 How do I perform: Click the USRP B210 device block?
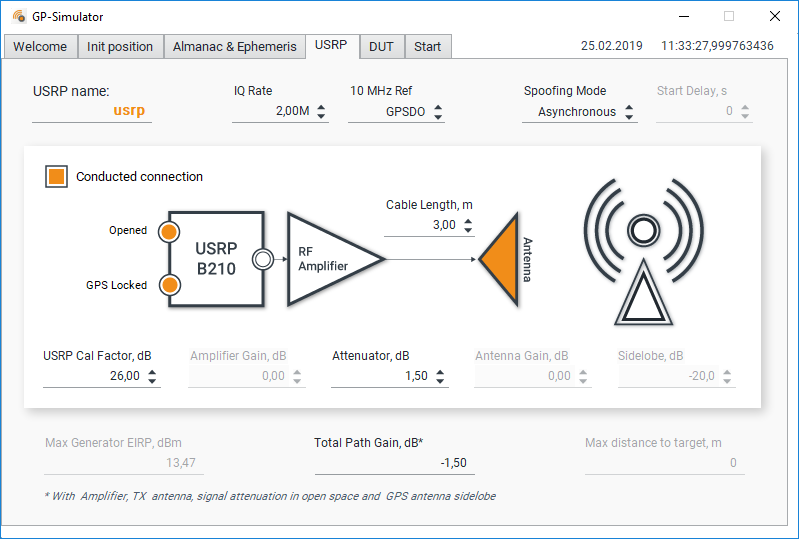216,258
